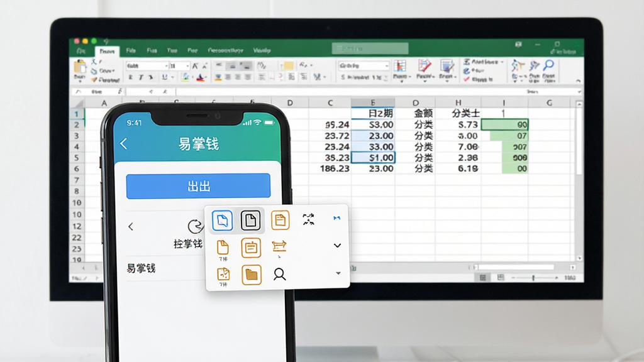Open the ribbon tab right of Home
Image resolution: width=644 pixels, height=362 pixels.
tap(131, 50)
